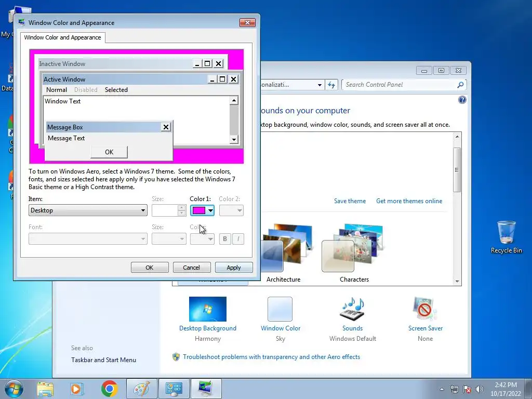This screenshot has height=399, width=532.
Task: Click the Cancel button
Action: click(192, 268)
